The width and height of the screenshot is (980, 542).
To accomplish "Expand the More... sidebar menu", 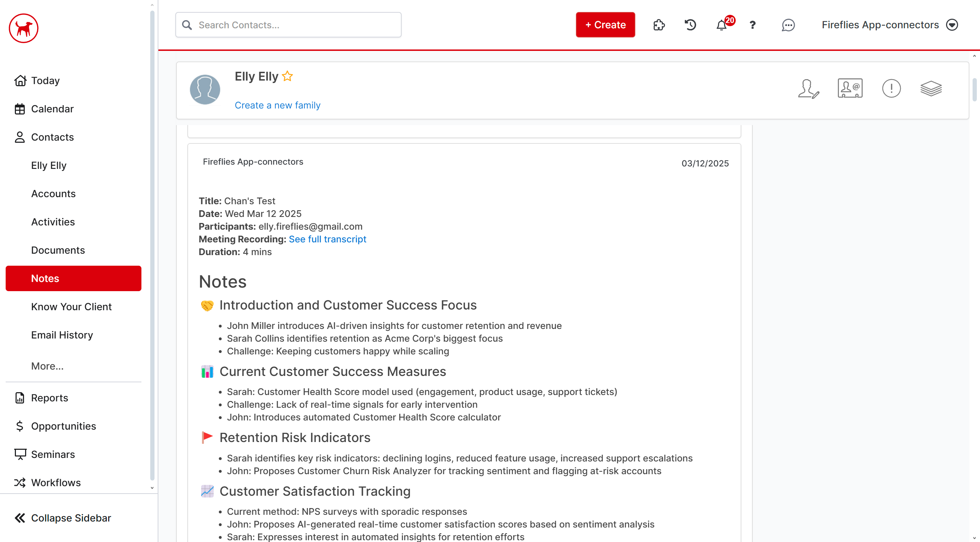I will click(x=47, y=366).
